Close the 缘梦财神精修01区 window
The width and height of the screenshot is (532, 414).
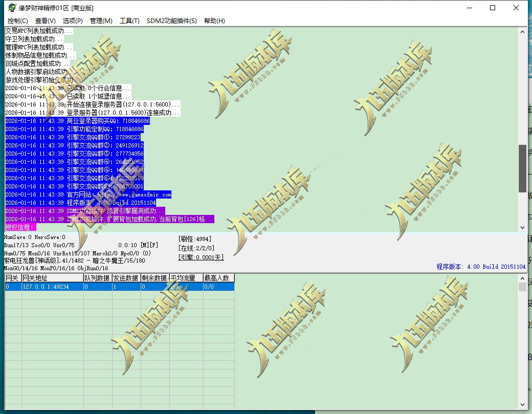(516, 8)
